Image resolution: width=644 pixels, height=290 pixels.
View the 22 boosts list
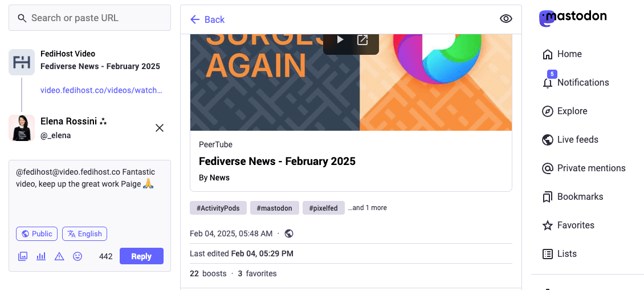208,273
